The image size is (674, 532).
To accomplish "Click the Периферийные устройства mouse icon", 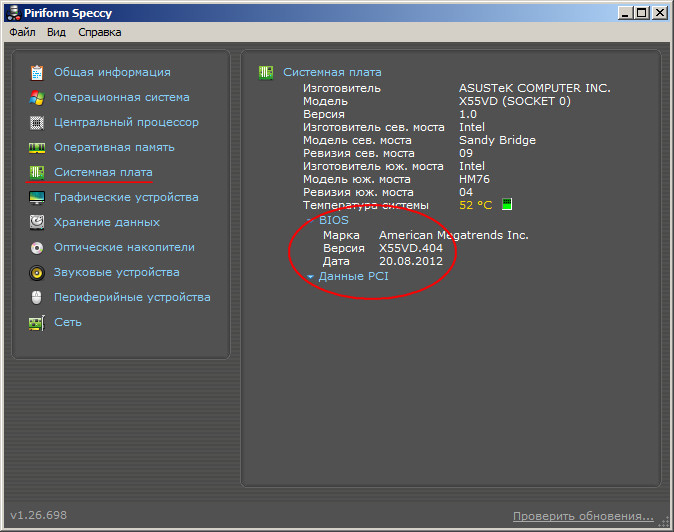I will (37, 297).
